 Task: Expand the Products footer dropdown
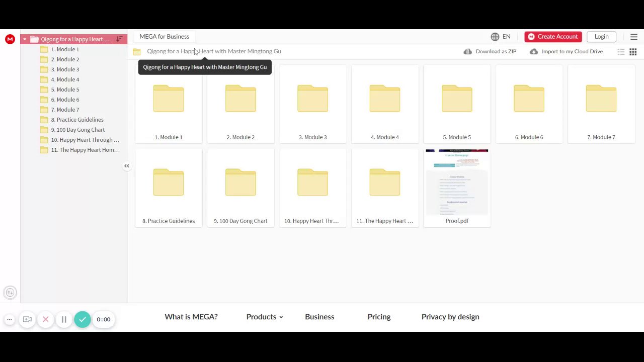pyautogui.click(x=265, y=317)
